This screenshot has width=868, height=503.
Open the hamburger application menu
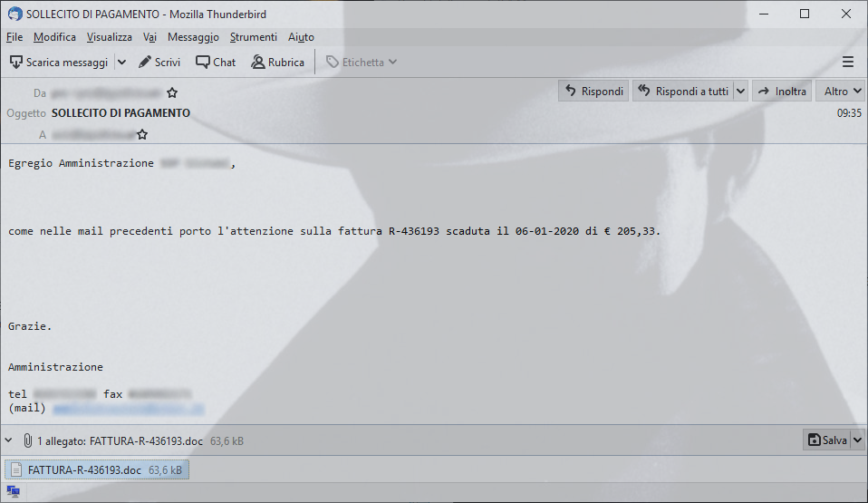(x=847, y=62)
